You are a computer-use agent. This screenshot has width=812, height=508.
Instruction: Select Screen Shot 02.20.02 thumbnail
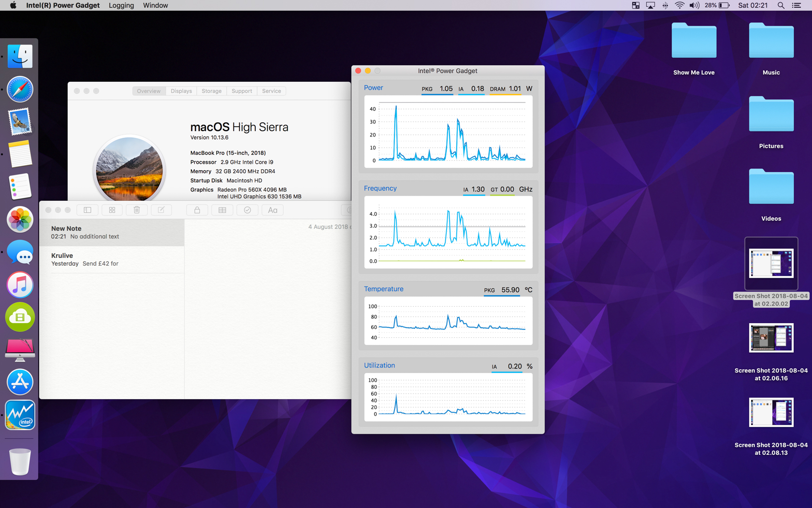click(x=771, y=264)
